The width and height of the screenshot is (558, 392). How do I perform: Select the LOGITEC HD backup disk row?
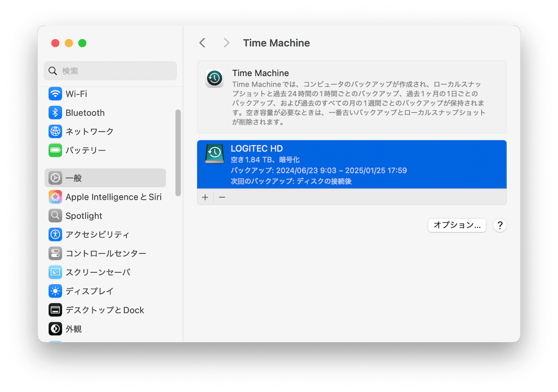[352, 165]
